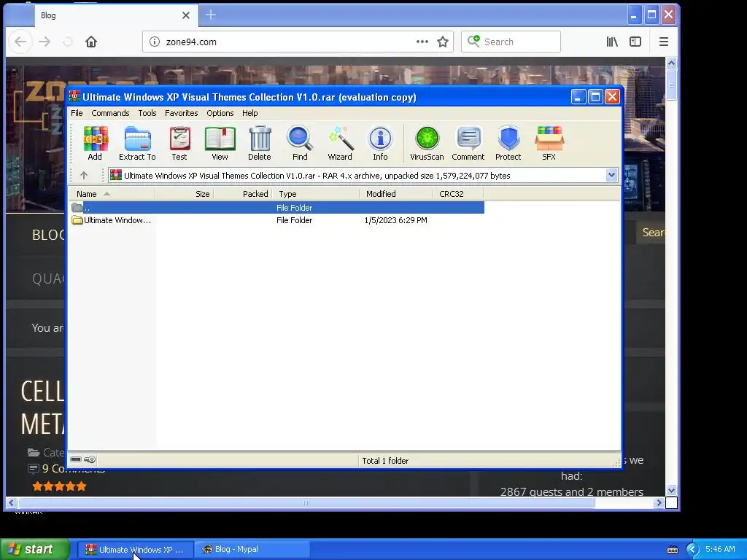Run the Test archive tool
747x560 pixels.
179,143
